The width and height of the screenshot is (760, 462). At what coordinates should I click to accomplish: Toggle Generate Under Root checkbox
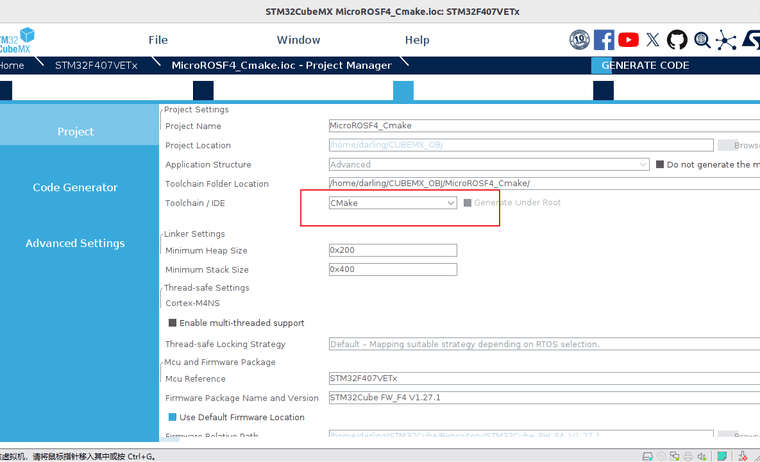467,203
